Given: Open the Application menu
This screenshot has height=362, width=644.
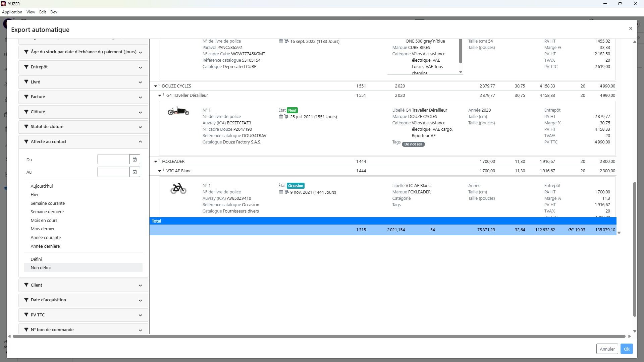Looking at the screenshot, I should pos(12,12).
